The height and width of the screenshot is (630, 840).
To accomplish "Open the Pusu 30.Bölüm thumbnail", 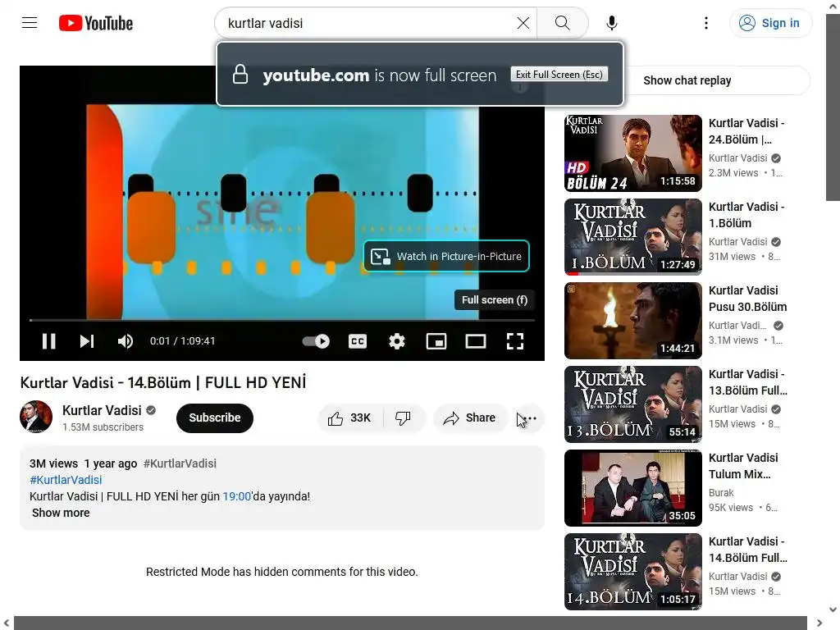I will [632, 321].
